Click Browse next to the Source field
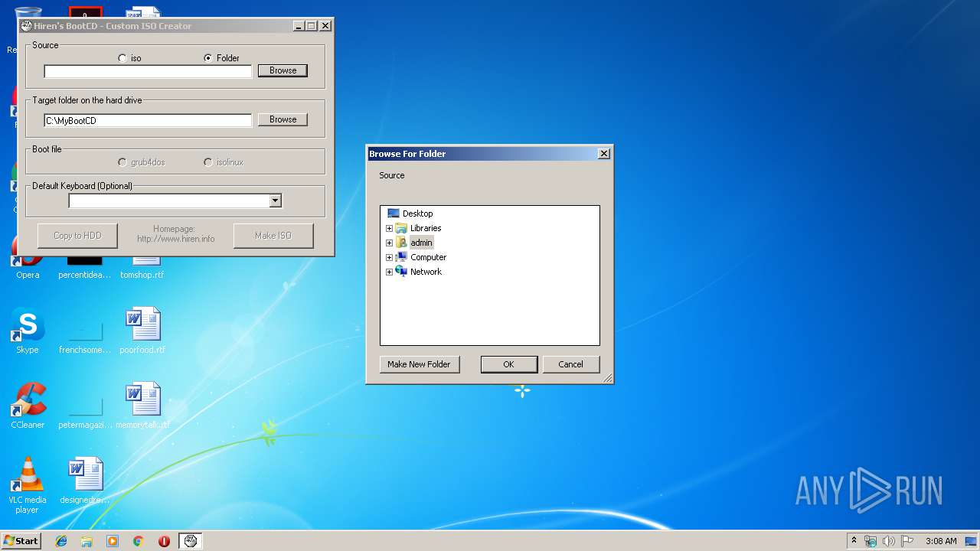The height and width of the screenshot is (551, 980). [283, 70]
